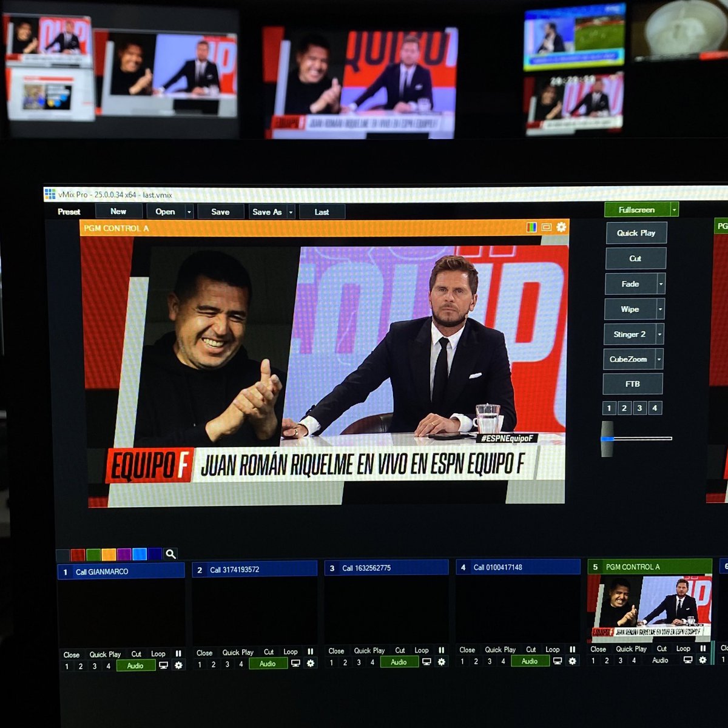Click Quick Play on Call 0100417148 input
This screenshot has height=728, width=728.
pos(500,650)
